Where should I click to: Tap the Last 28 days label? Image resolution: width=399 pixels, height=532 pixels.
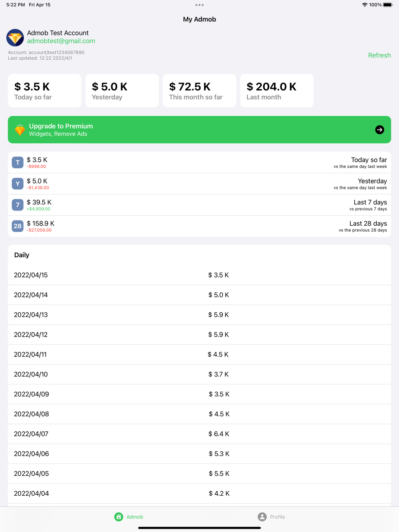click(x=368, y=223)
